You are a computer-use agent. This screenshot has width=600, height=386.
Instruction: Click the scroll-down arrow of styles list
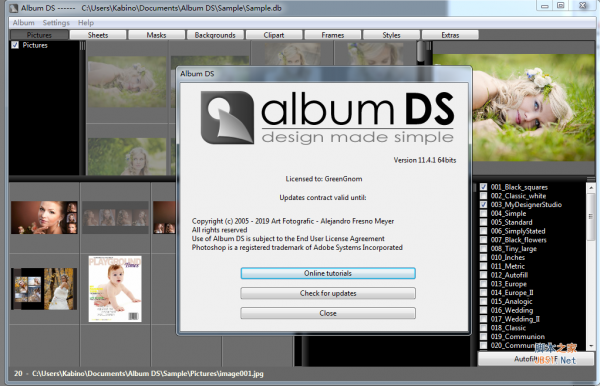[x=591, y=345]
